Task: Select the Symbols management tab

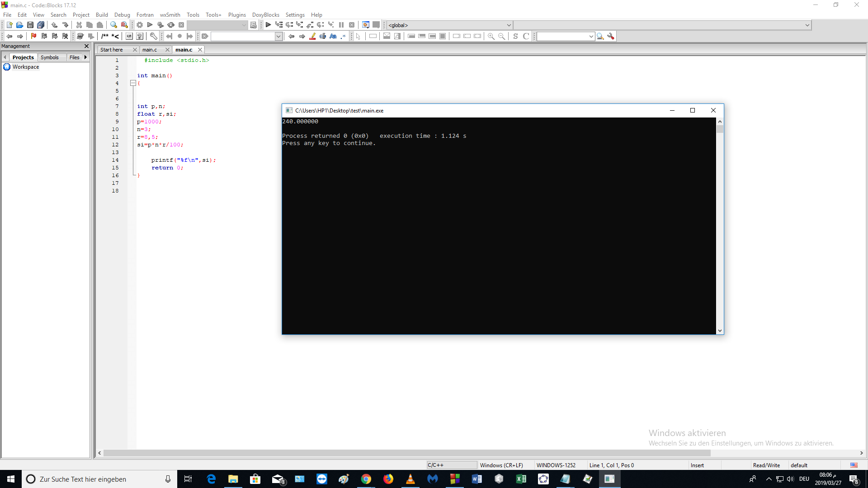Action: (x=50, y=57)
